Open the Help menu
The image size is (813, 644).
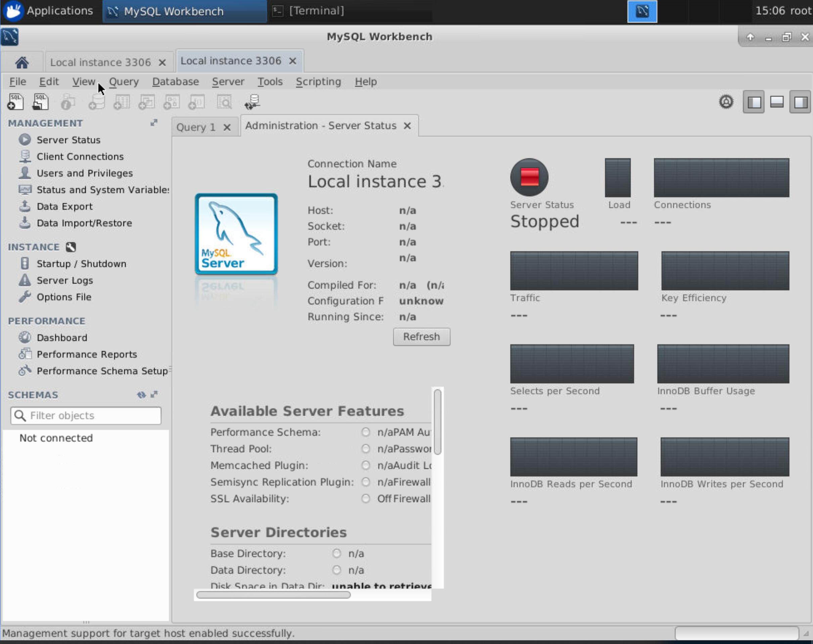tap(366, 82)
